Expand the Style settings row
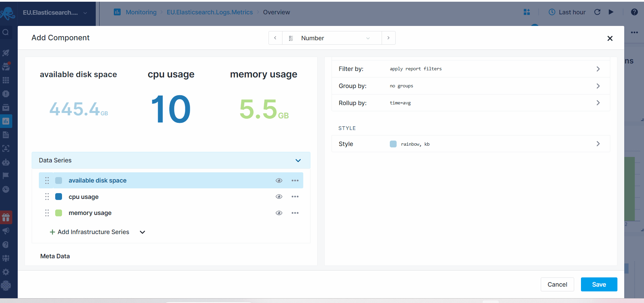 tap(471, 144)
